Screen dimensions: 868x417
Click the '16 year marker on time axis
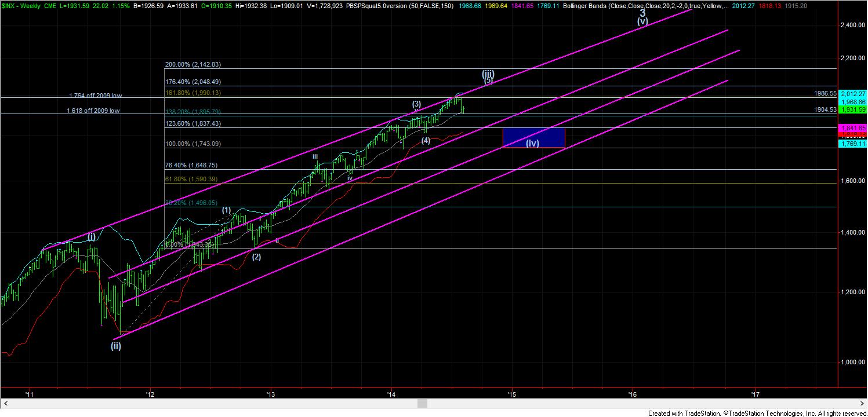pyautogui.click(x=633, y=394)
